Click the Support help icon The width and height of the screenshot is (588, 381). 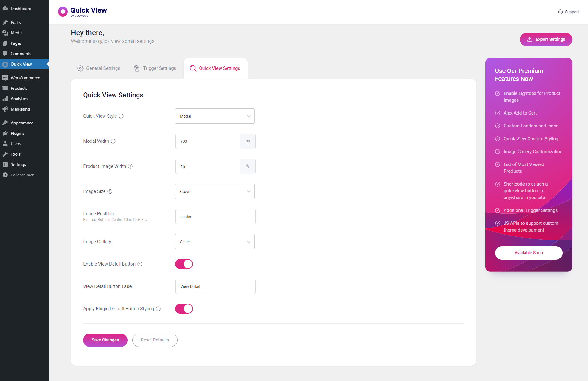[x=560, y=12]
